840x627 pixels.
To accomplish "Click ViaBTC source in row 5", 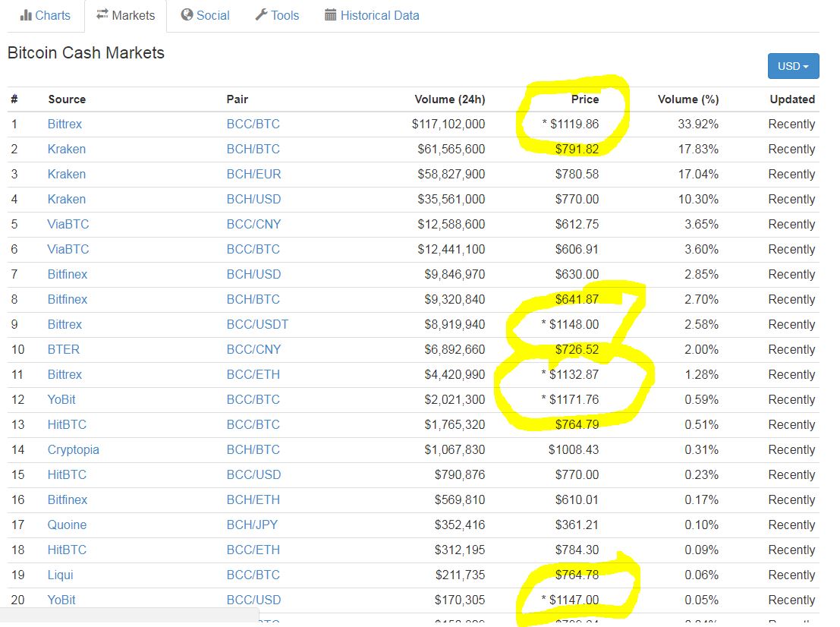I will [x=68, y=224].
